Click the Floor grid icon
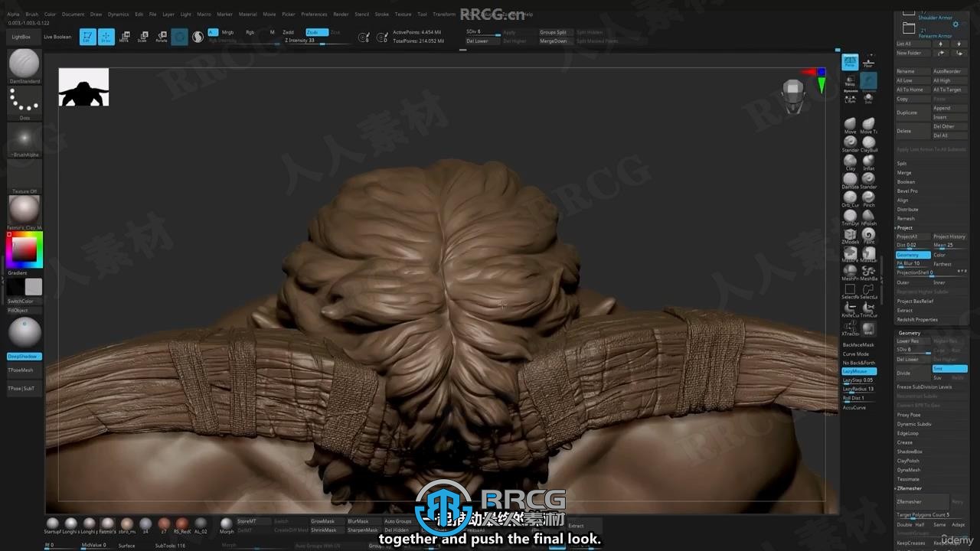 (x=868, y=62)
